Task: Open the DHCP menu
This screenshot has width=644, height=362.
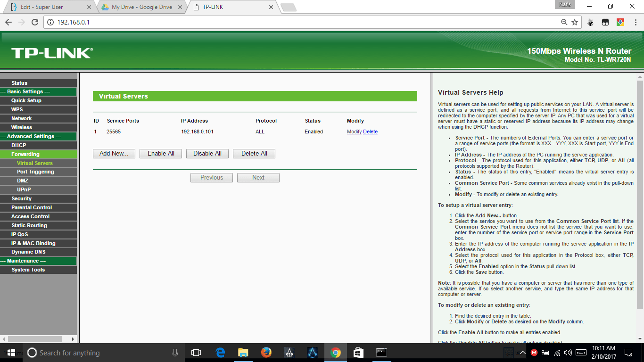Action: pos(38,145)
